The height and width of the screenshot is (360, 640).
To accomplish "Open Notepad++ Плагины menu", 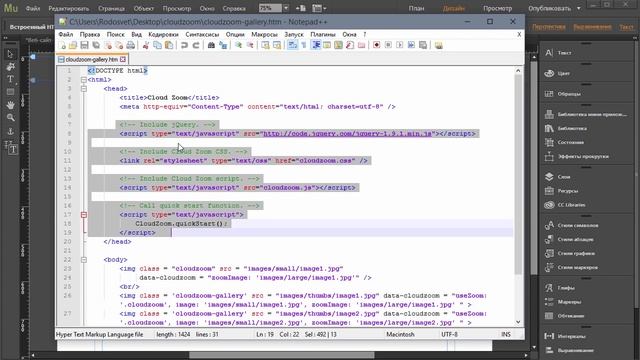I will click(x=322, y=34).
